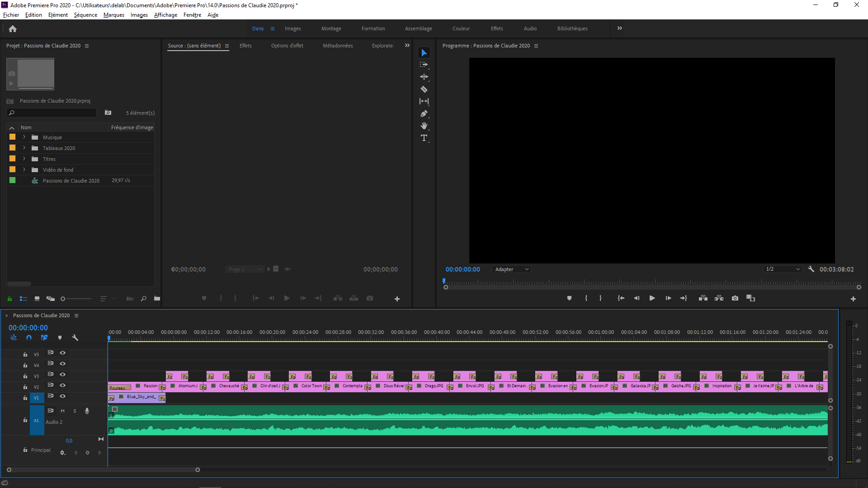Select the Hand tool

point(424,126)
